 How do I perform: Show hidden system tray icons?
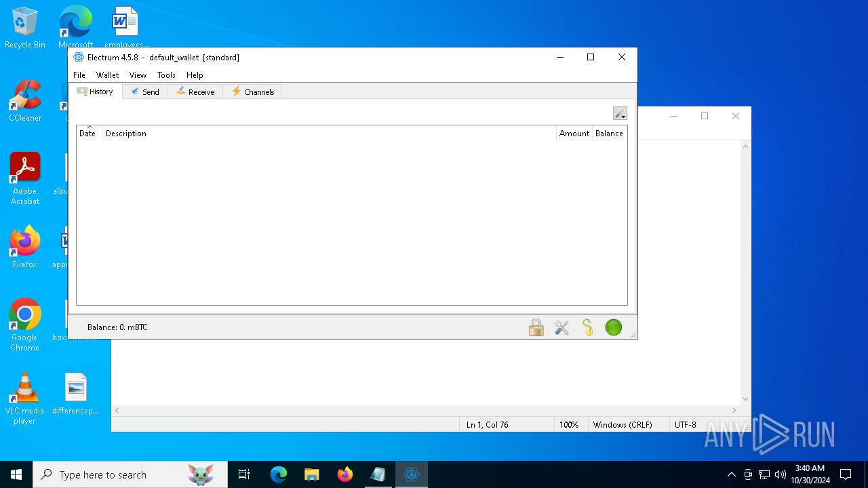pyautogui.click(x=731, y=474)
